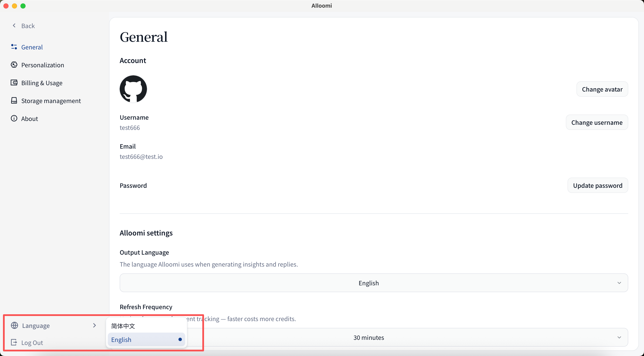The height and width of the screenshot is (356, 644).
Task: Go to Personalization settings section
Action: [x=43, y=65]
